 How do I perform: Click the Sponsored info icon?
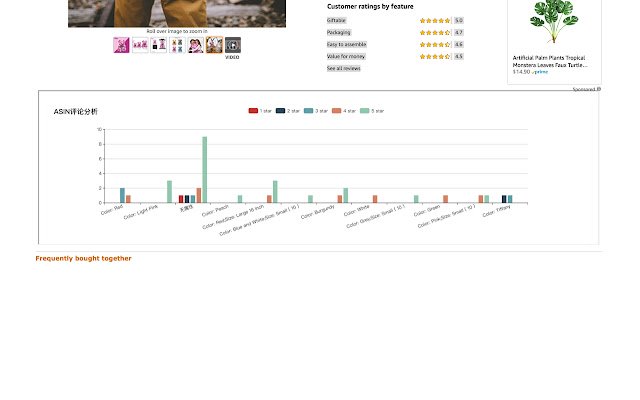pos(598,89)
